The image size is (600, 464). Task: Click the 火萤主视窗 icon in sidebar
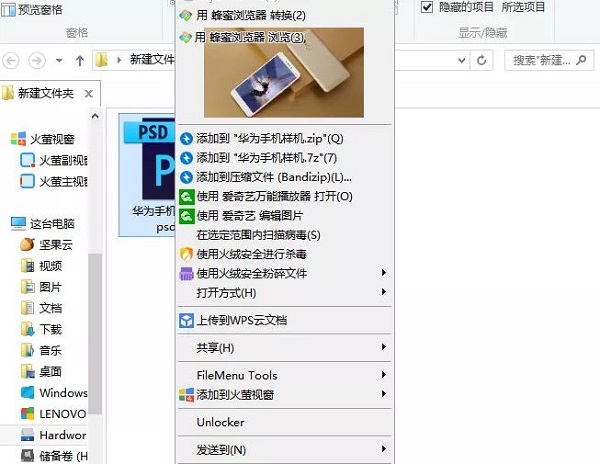28,181
